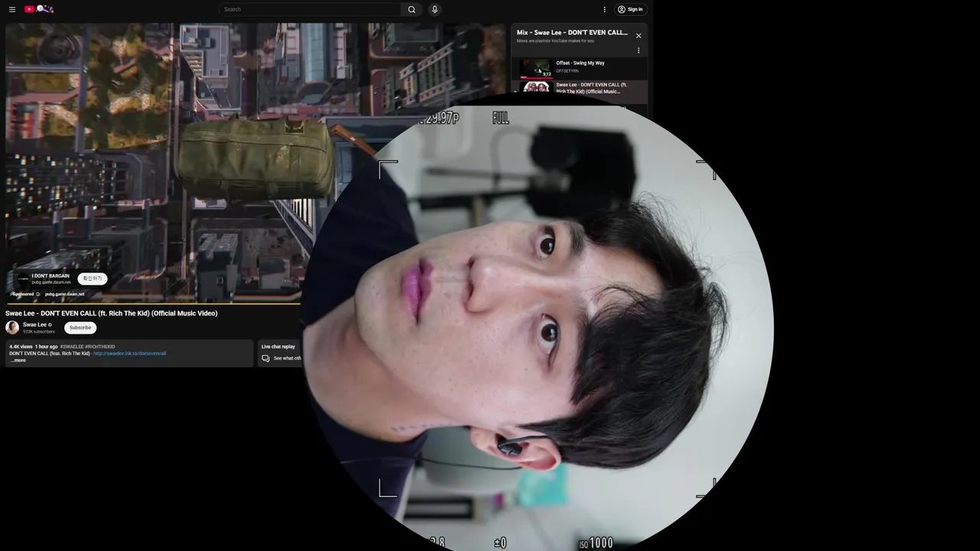The width and height of the screenshot is (980, 551).
Task: Open pubg.game.daum.net sponsored link
Action: (64, 294)
